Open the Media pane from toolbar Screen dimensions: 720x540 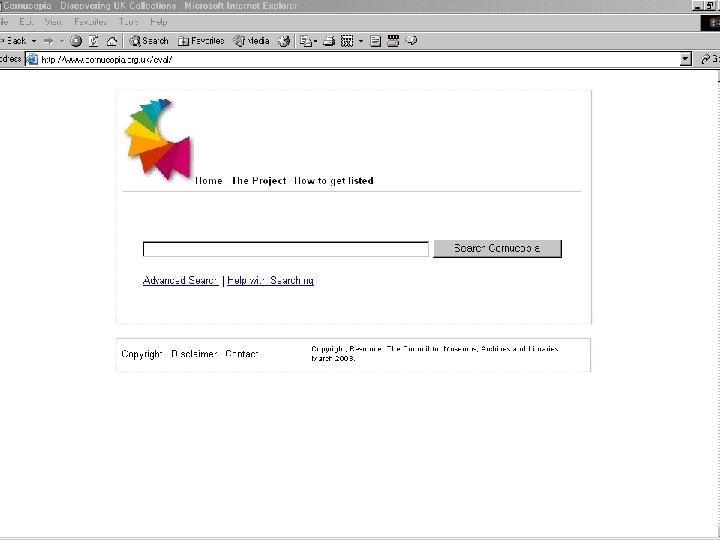pos(251,41)
